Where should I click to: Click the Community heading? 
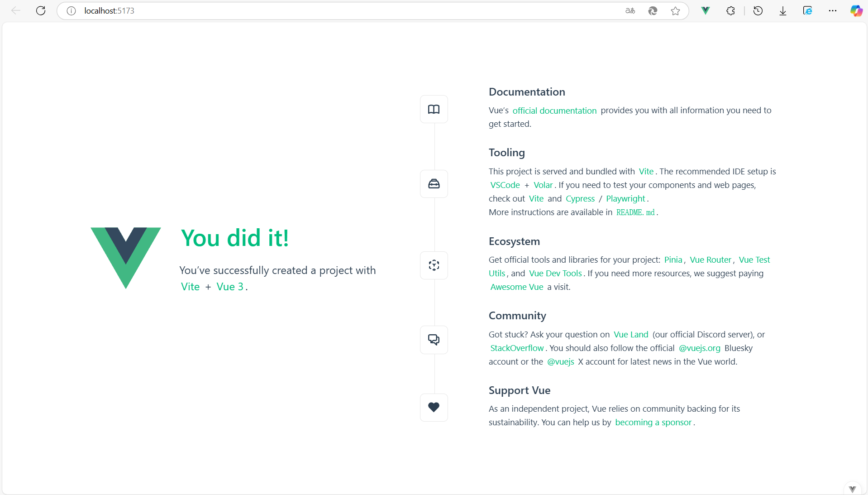tap(517, 316)
